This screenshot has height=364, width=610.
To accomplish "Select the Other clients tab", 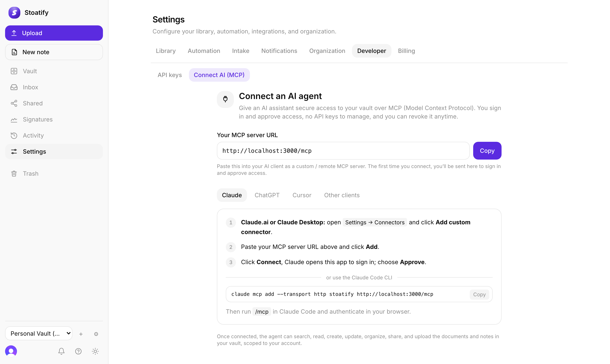I will [x=342, y=195].
